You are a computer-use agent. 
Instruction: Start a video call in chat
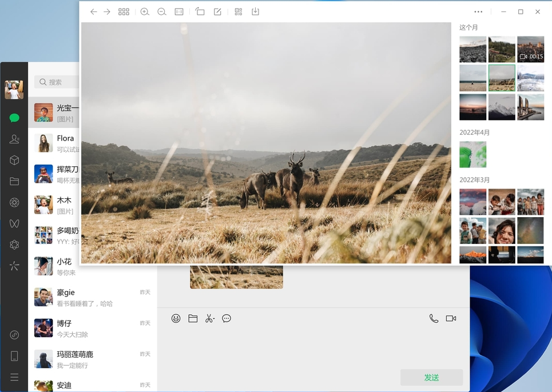click(x=451, y=318)
